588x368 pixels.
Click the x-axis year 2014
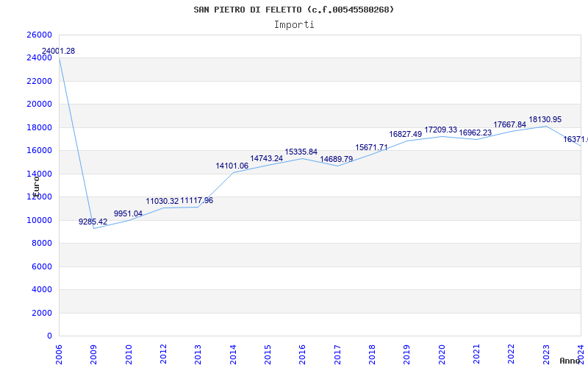pos(233,355)
